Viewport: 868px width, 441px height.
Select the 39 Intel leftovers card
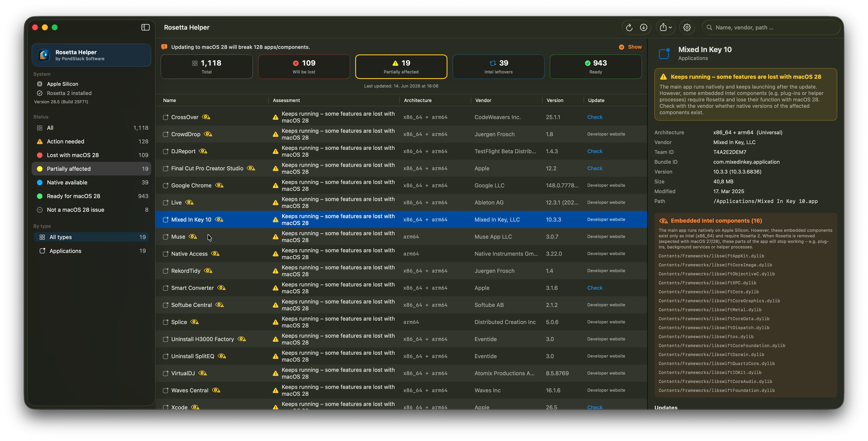pyautogui.click(x=498, y=67)
